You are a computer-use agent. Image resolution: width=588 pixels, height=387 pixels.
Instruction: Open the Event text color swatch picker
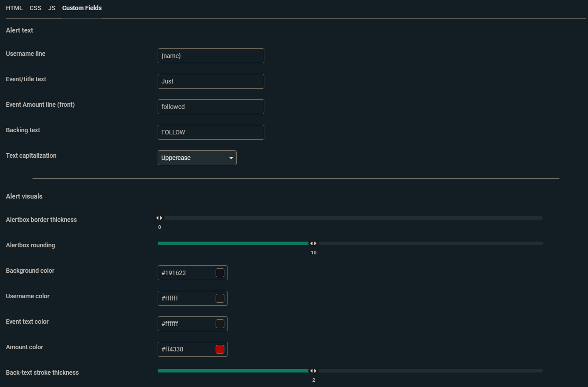tap(220, 324)
